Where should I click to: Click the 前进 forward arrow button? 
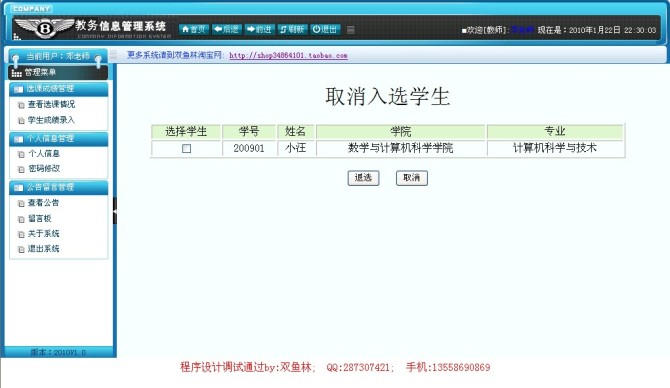click(259, 29)
